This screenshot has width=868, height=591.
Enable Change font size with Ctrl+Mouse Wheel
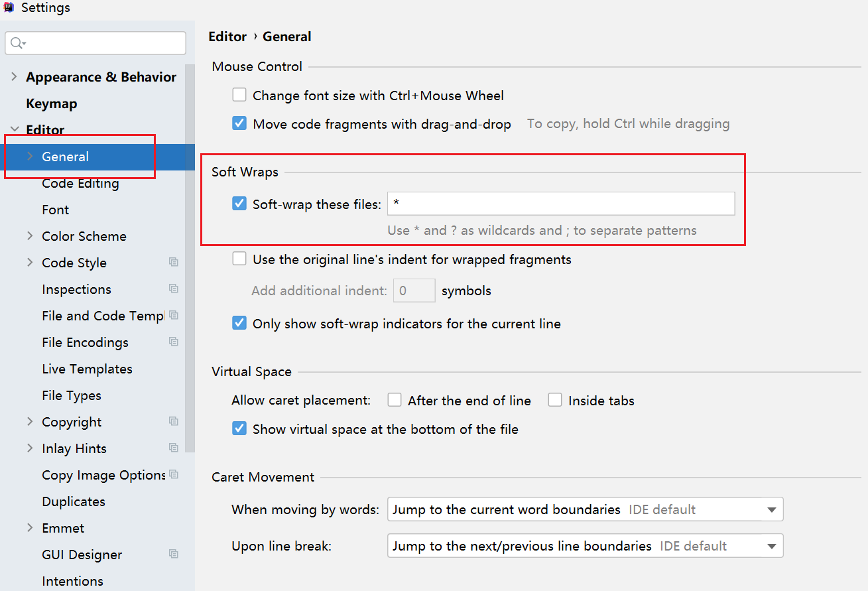pos(239,96)
